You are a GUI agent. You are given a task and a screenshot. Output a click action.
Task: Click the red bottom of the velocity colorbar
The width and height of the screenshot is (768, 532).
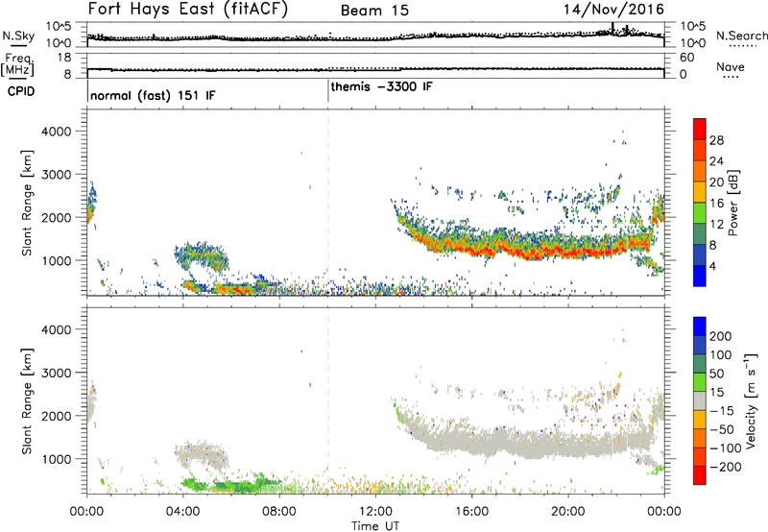(700, 475)
